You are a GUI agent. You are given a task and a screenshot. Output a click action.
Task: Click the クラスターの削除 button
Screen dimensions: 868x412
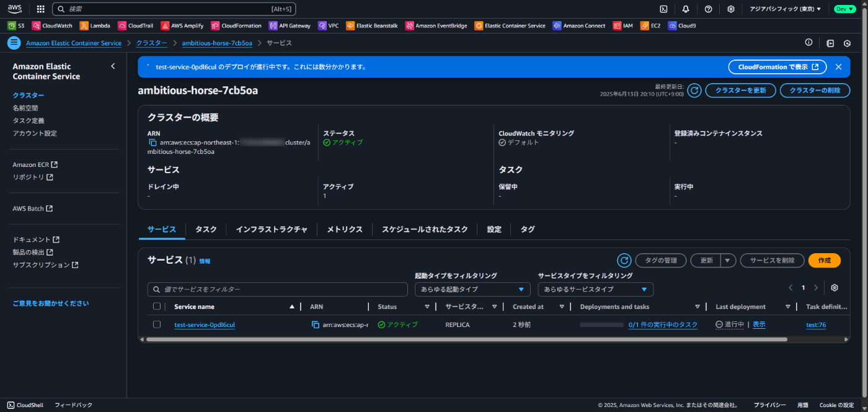815,91
